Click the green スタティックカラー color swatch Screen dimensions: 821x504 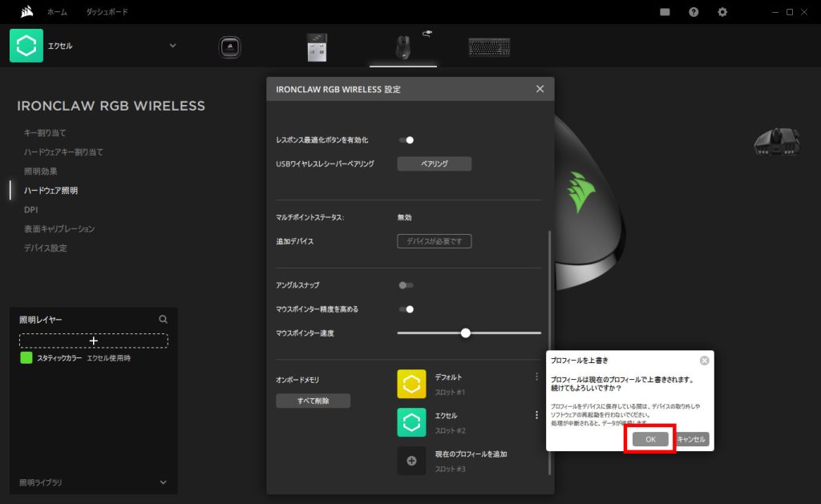pos(26,357)
